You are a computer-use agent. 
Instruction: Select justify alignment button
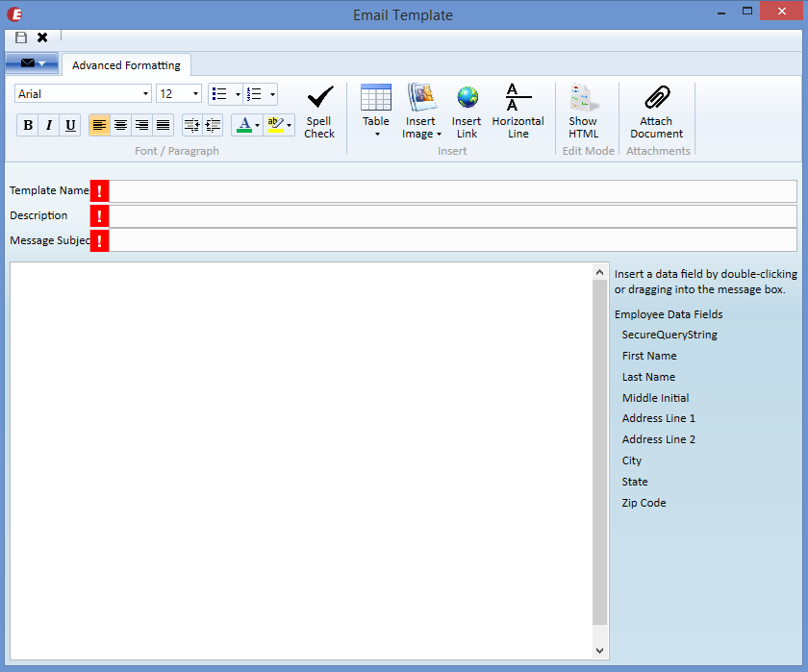click(x=163, y=125)
